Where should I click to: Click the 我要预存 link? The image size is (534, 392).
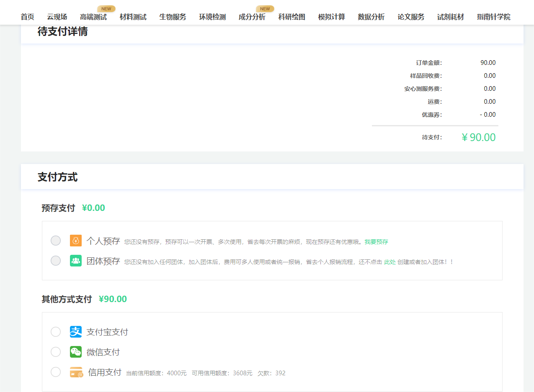pyautogui.click(x=377, y=242)
